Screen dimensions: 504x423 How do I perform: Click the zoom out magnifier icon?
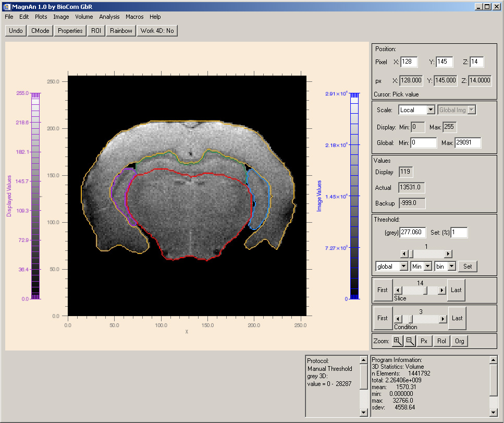410,341
